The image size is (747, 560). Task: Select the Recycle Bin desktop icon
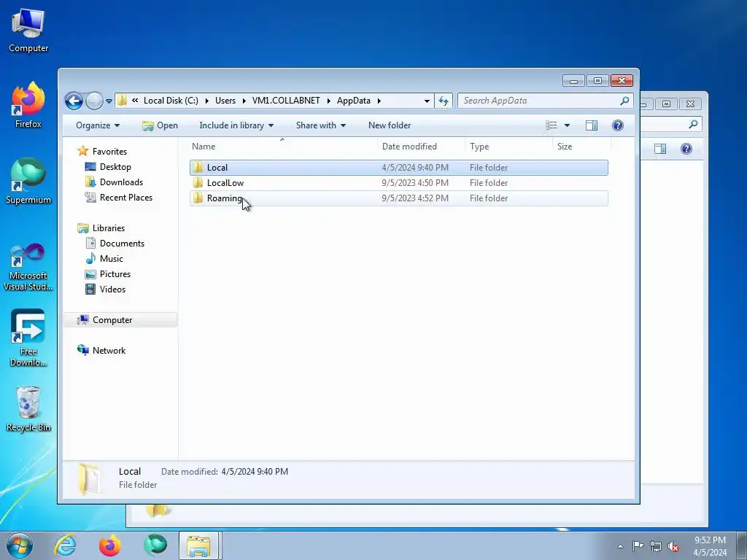pos(28,409)
